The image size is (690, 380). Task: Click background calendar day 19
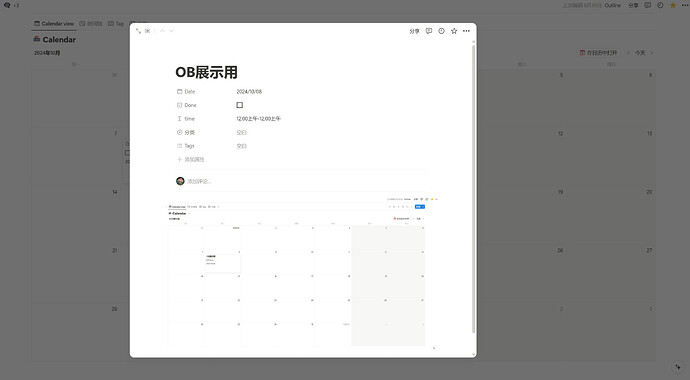point(560,192)
